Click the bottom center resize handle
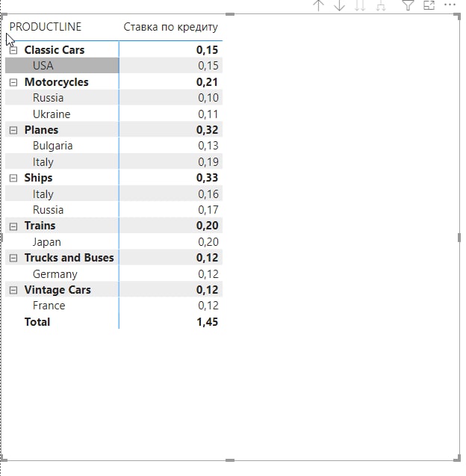466x476 pixels. click(x=230, y=460)
